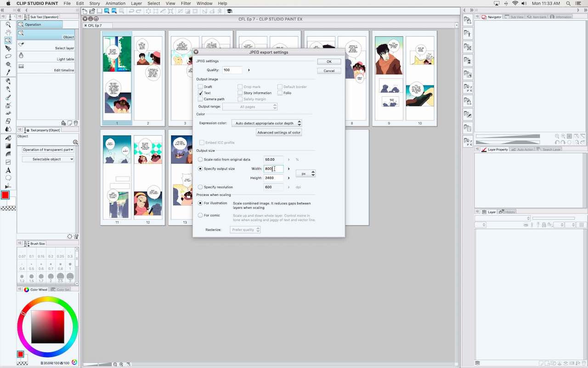Uncheck the Text output checkbox
588x368 pixels.
[x=201, y=92]
